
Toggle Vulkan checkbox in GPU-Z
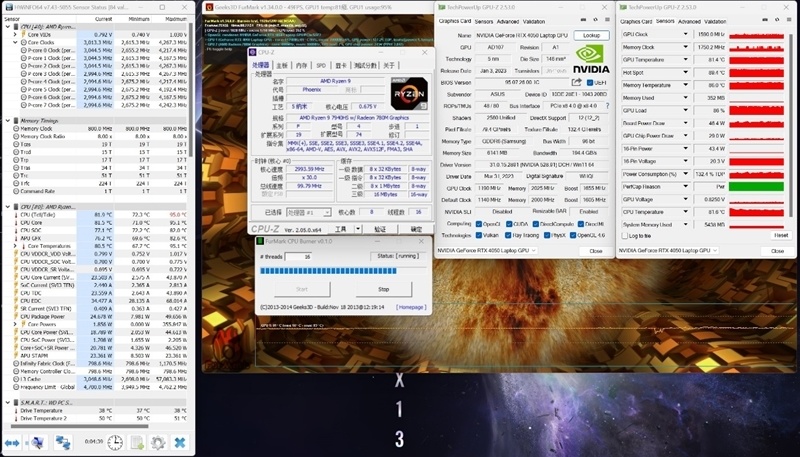click(x=479, y=235)
